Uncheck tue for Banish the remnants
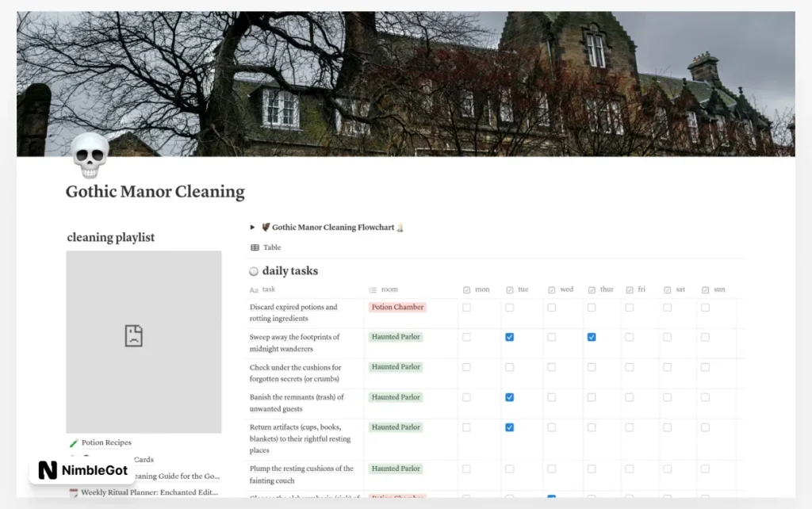The image size is (812, 509). pos(510,397)
